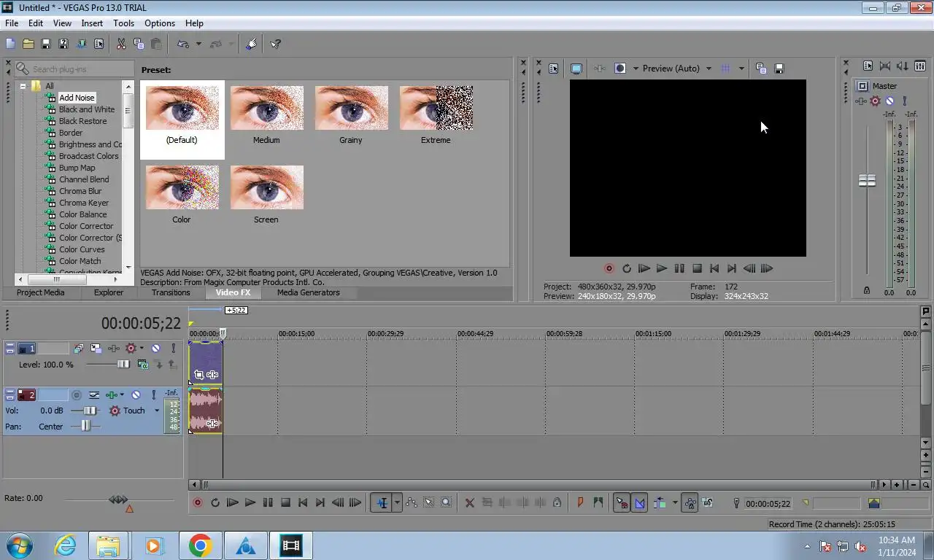
Task: Select the video event on track 1
Action: click(x=206, y=363)
